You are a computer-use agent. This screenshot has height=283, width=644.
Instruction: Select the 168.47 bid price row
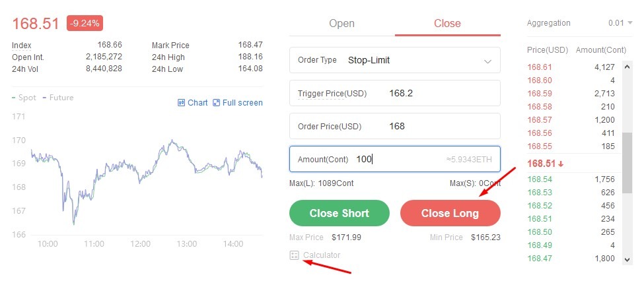coord(571,259)
